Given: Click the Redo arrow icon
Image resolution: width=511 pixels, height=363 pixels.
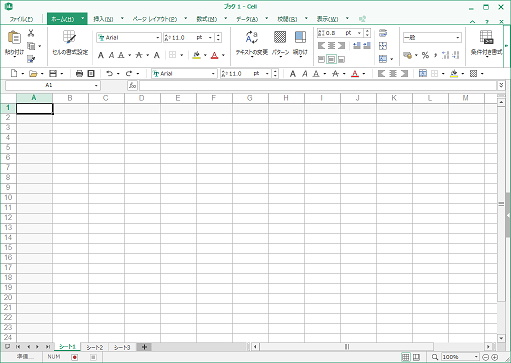Looking at the screenshot, I should (129, 73).
